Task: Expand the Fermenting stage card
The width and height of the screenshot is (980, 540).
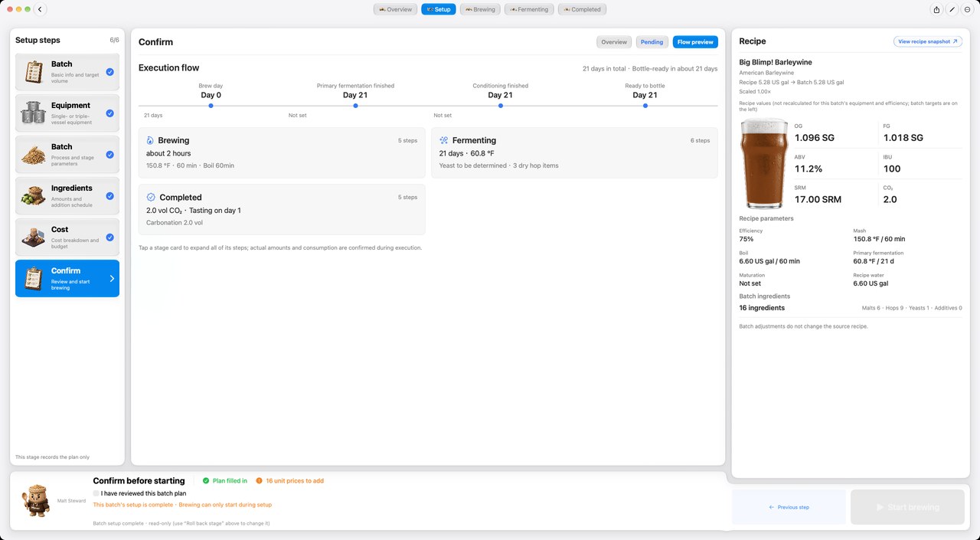Action: point(574,152)
